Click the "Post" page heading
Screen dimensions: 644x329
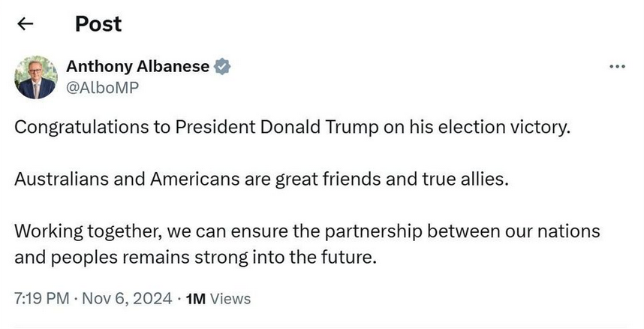pyautogui.click(x=98, y=24)
